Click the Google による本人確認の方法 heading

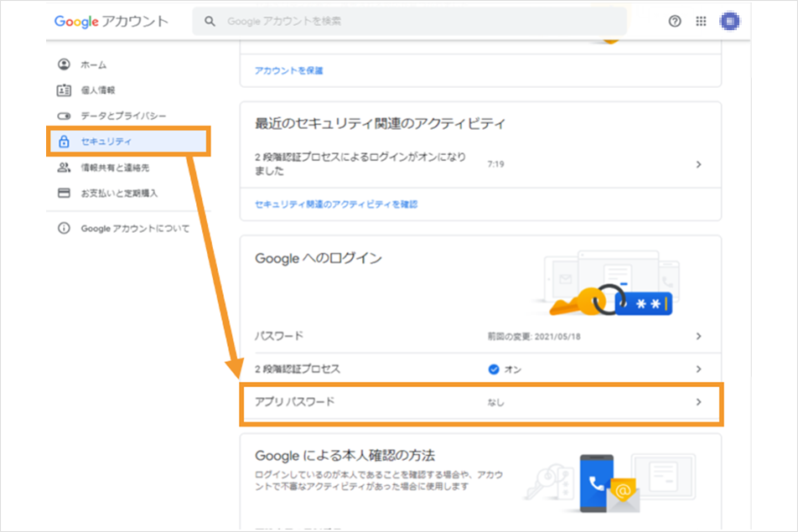click(345, 455)
